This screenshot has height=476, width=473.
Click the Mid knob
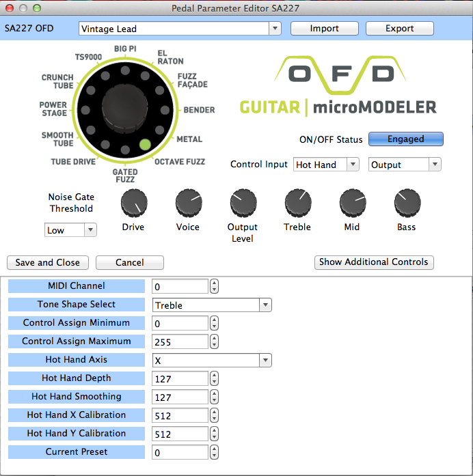pyautogui.click(x=353, y=203)
